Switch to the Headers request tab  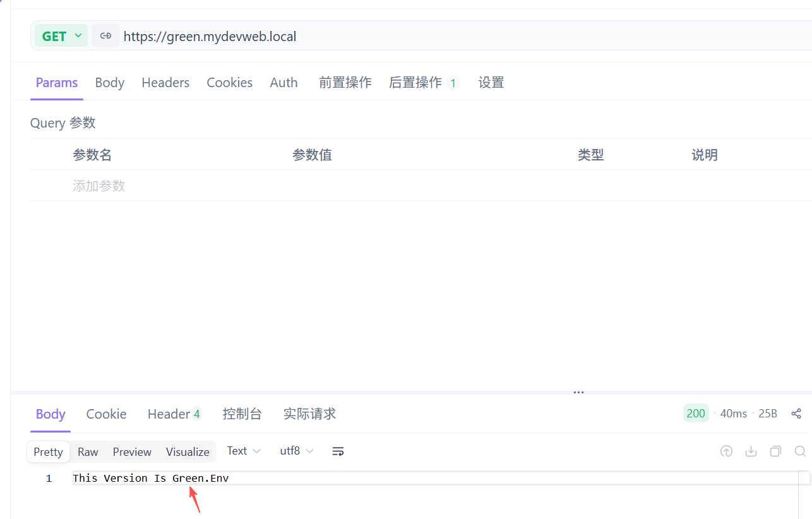165,83
